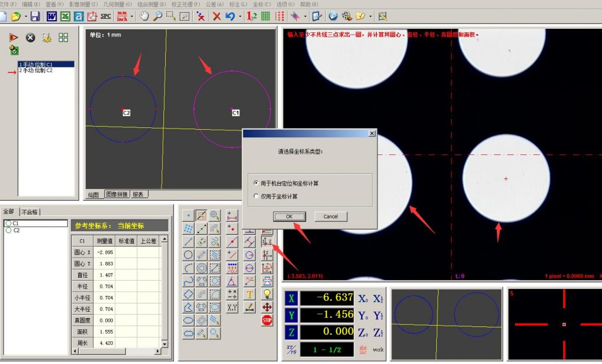Click the Cancel button in the dialog
The image size is (602, 364).
pos(330,217)
